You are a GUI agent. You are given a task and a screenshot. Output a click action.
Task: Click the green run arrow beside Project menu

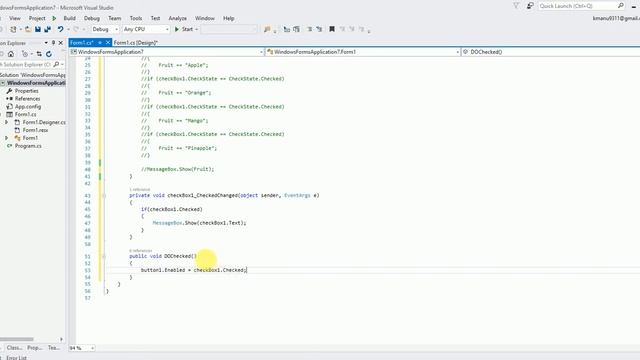point(54,18)
